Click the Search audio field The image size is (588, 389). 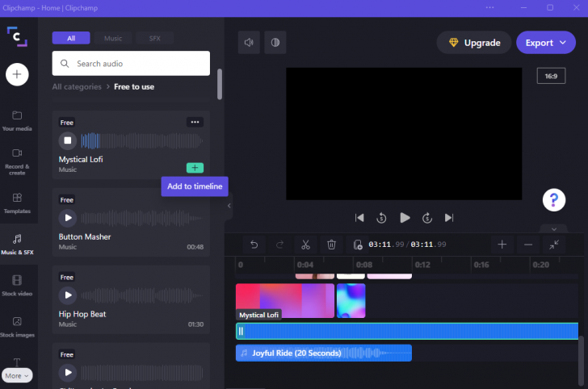click(131, 63)
